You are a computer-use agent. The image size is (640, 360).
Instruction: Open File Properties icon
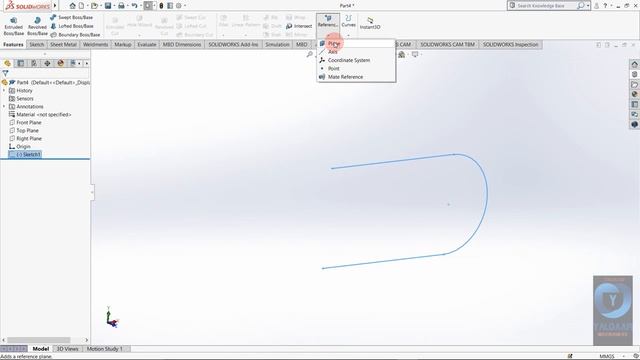[170, 6]
